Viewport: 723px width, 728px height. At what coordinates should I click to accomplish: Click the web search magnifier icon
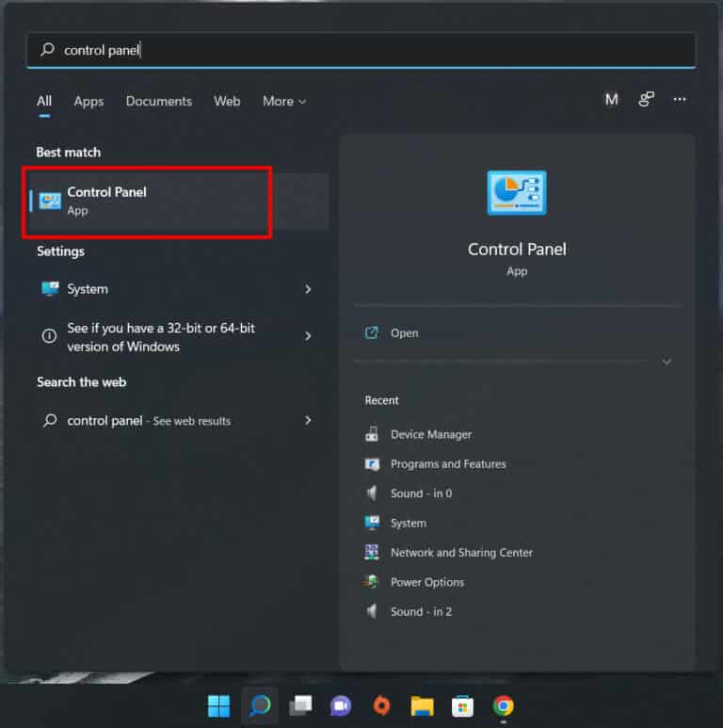pyautogui.click(x=50, y=420)
